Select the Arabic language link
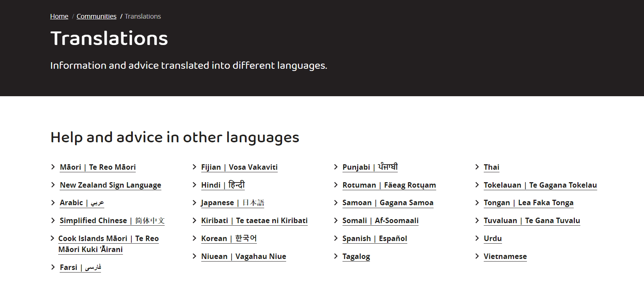Screen dimensions: 644x293 [82, 203]
